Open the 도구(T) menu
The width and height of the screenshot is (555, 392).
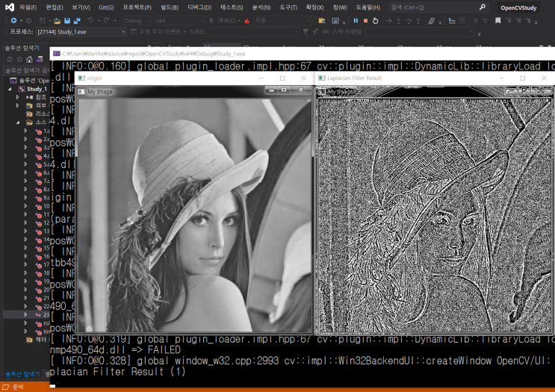point(288,7)
